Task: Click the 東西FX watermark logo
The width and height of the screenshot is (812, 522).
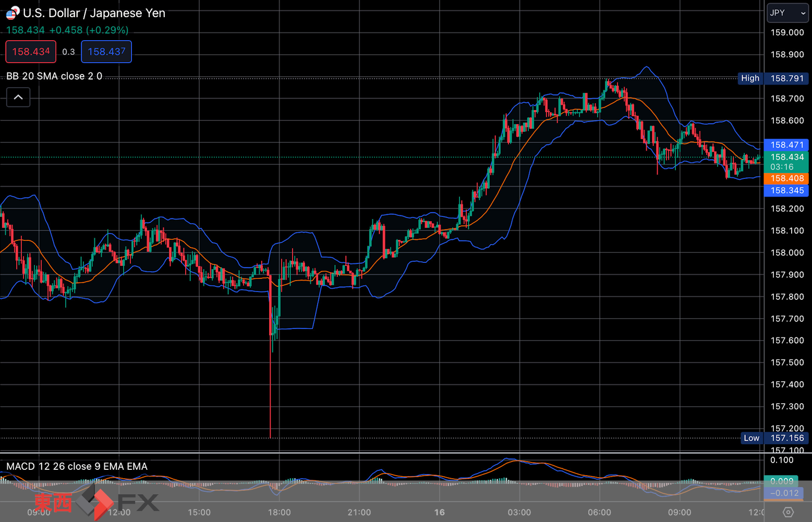Action: pos(96,502)
